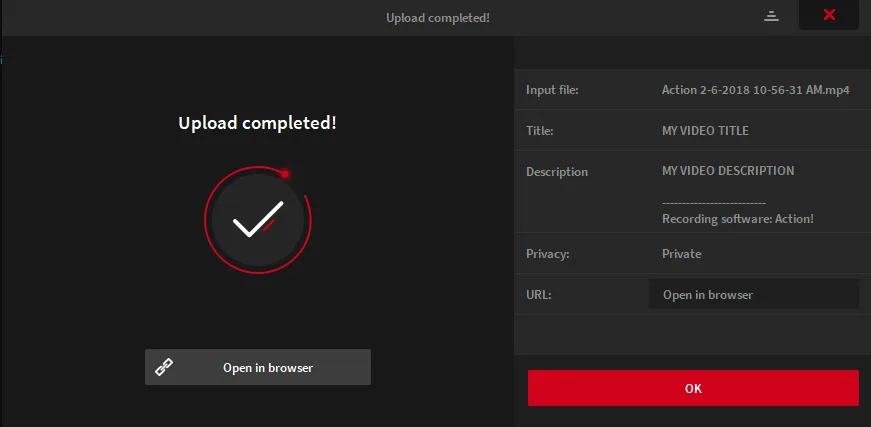The height and width of the screenshot is (427, 871).
Task: Select the input file name Action 2-6-2018 10-56-31 AM.mp4
Action: pyautogui.click(x=755, y=90)
